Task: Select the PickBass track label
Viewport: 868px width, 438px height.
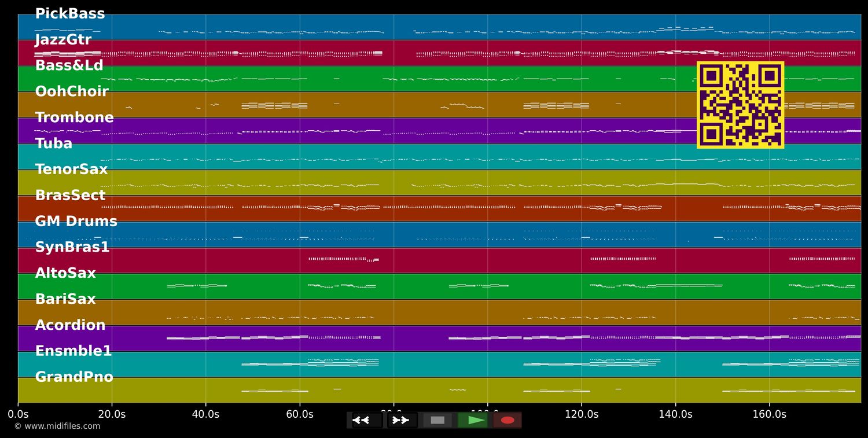Action: pos(70,14)
